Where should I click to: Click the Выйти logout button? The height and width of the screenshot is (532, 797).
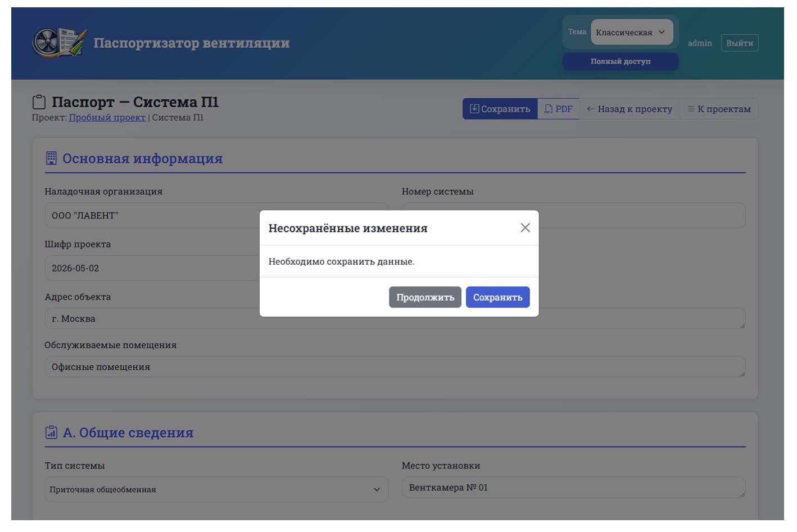coord(739,43)
